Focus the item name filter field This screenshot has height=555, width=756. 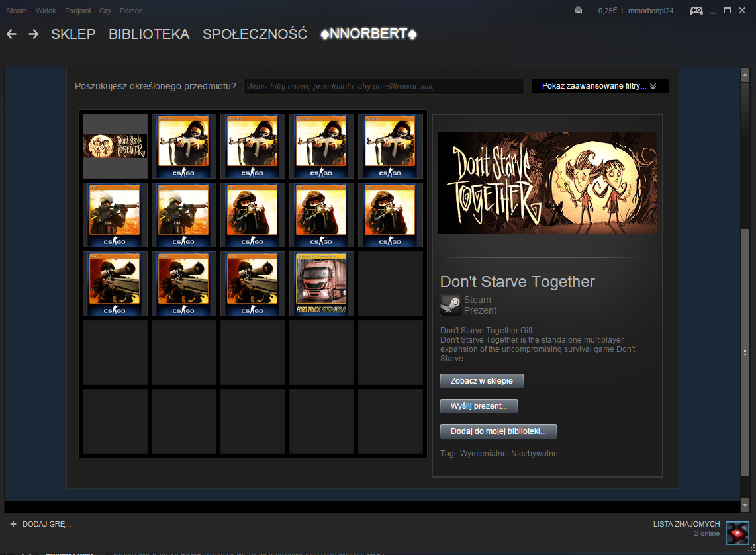[384, 86]
